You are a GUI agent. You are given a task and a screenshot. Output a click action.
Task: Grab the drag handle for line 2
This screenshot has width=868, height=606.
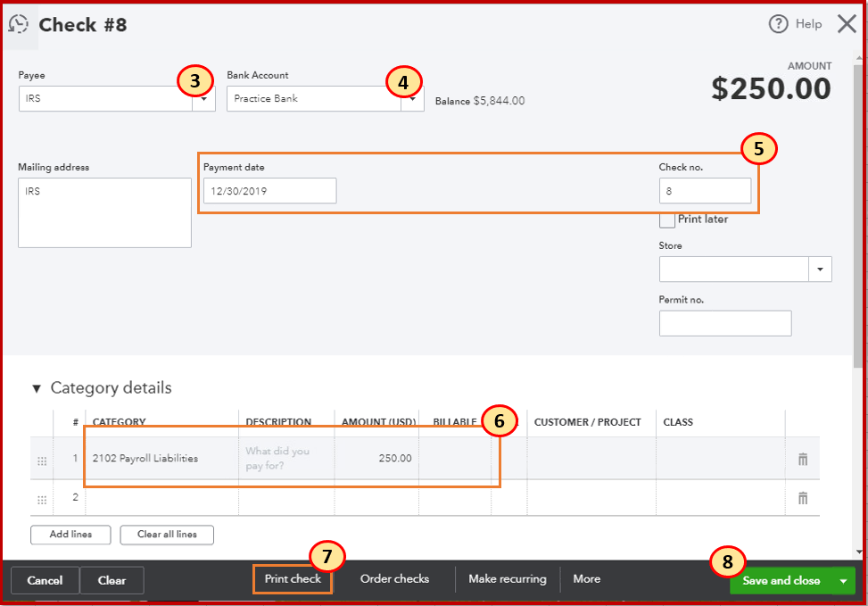coord(42,500)
